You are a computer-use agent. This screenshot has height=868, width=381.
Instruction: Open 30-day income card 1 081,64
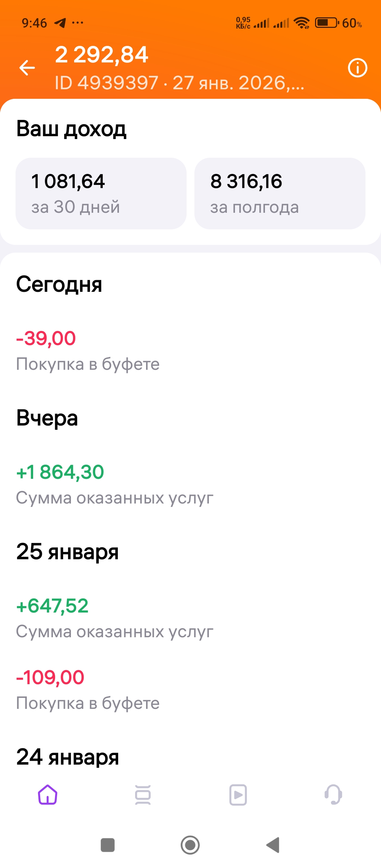click(x=101, y=193)
